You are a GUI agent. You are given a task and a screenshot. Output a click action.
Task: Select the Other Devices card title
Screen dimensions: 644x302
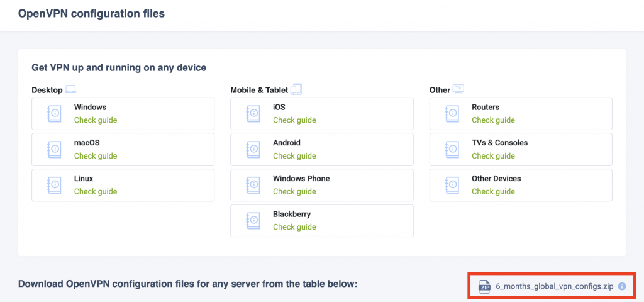click(496, 179)
